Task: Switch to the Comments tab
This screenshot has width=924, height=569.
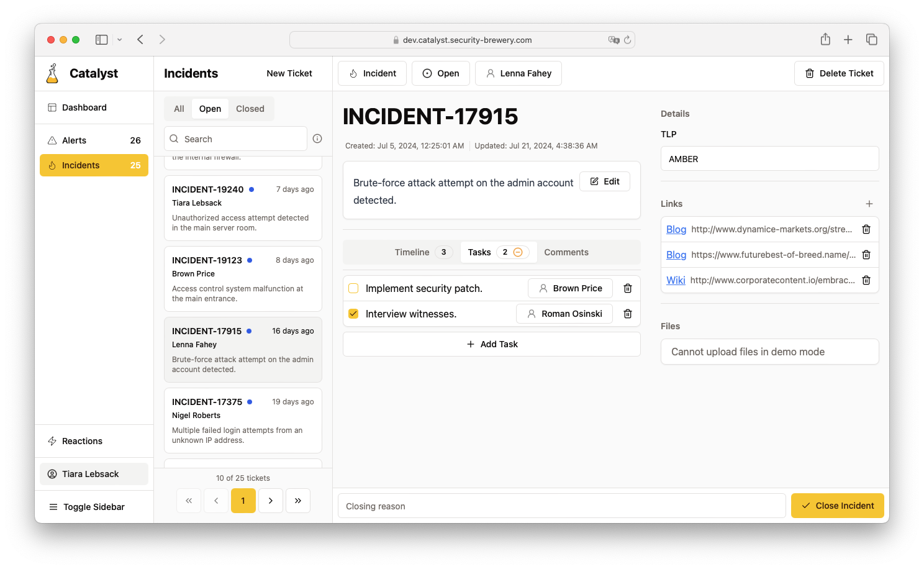Action: point(566,252)
